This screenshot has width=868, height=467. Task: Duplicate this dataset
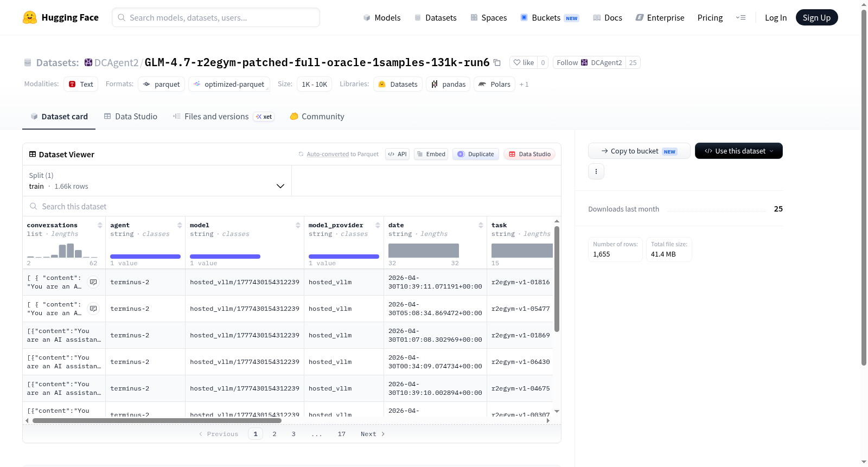[476, 154]
